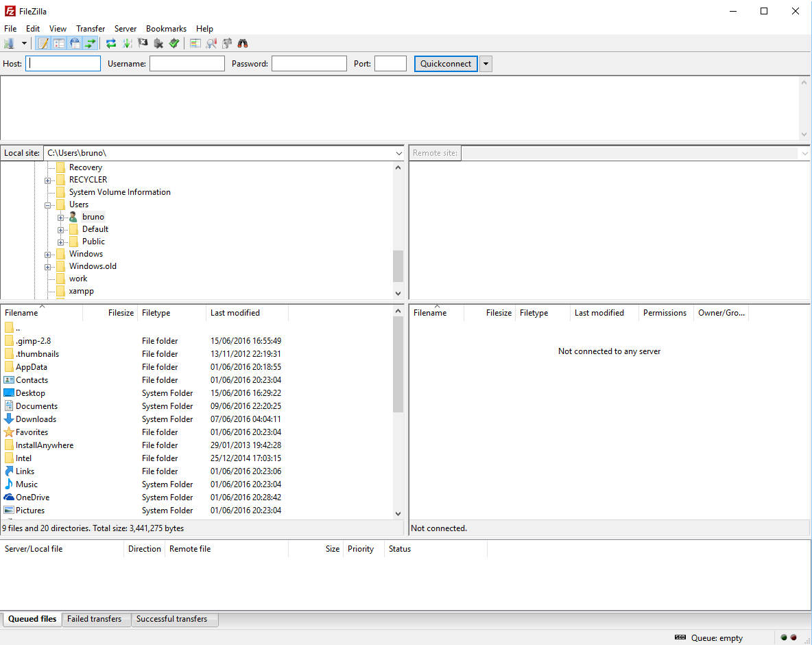Click the disconnect from server icon
Viewport: 812px width, 645px height.
coord(158,43)
